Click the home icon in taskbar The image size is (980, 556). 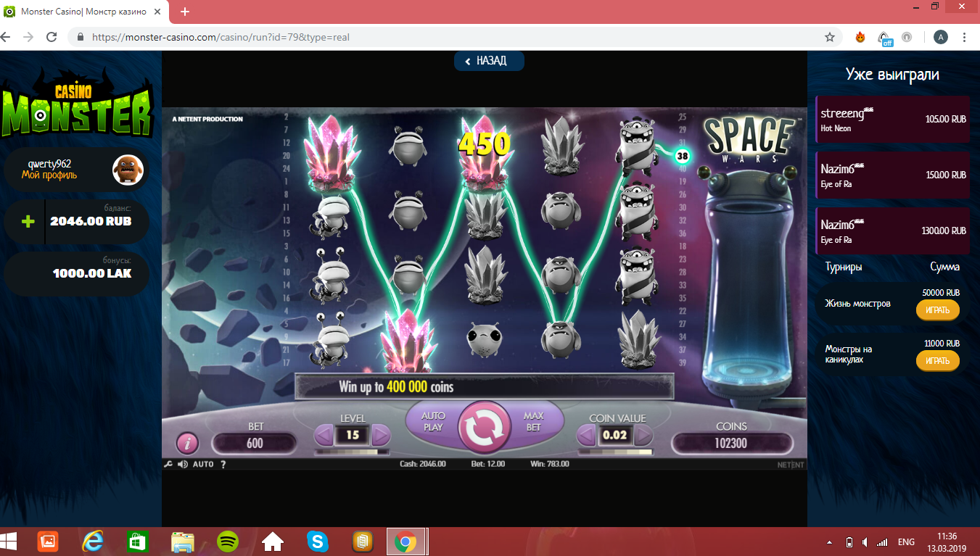point(273,542)
